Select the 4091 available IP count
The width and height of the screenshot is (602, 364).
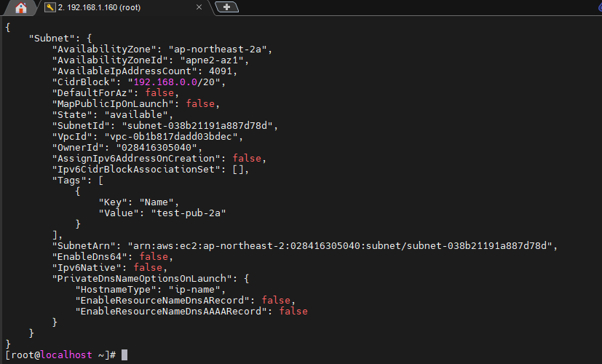tap(221, 71)
